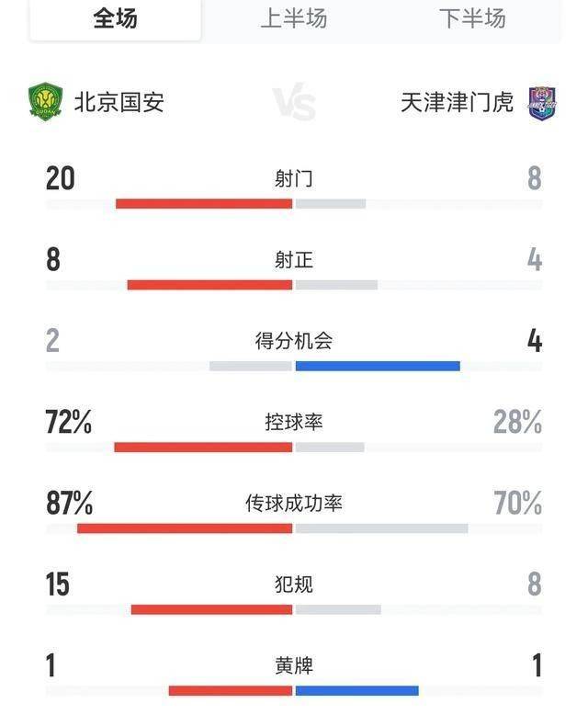Viewport: 588px width, 726px height.
Task: Click the 得分机会 stat label
Action: click(294, 341)
